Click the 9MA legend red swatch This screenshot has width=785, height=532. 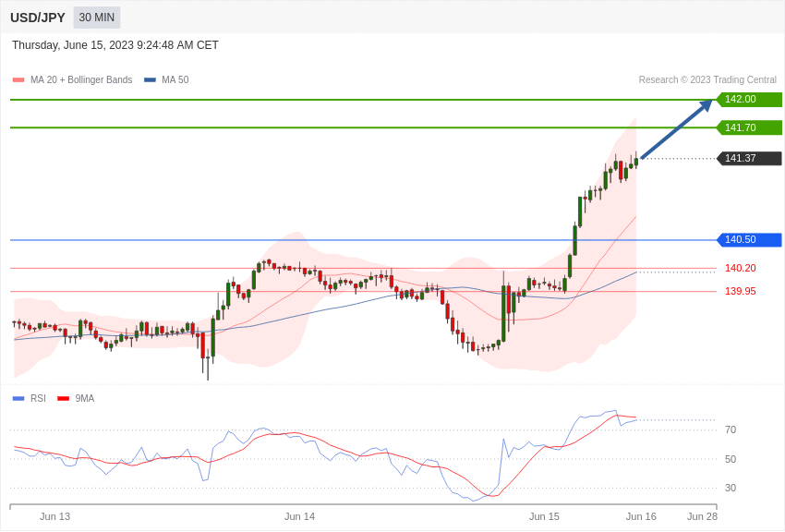click(64, 399)
